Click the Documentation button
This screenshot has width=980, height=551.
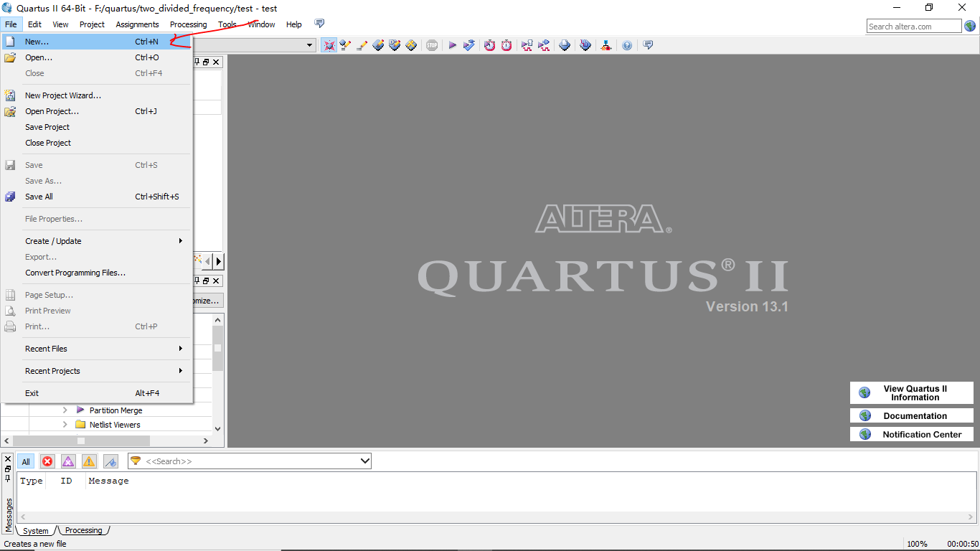(911, 415)
